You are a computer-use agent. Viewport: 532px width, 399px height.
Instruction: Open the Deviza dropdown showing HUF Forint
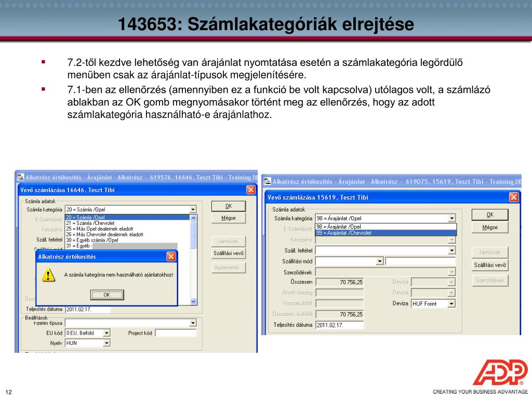click(x=451, y=303)
